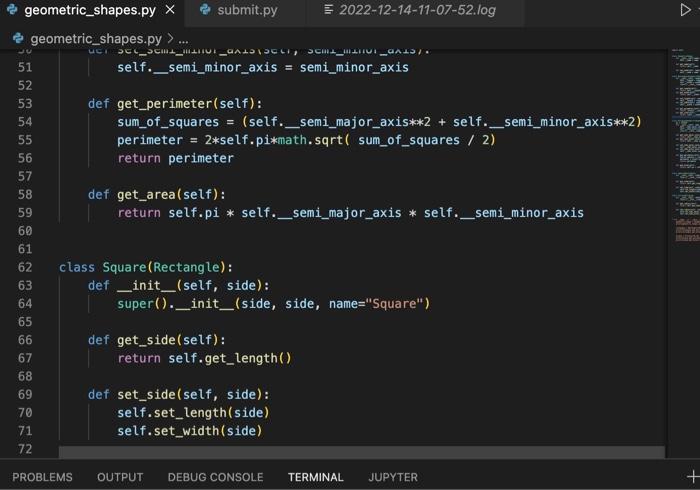This screenshot has height=490, width=700.
Task: Click the minimap code overview
Action: point(686,145)
